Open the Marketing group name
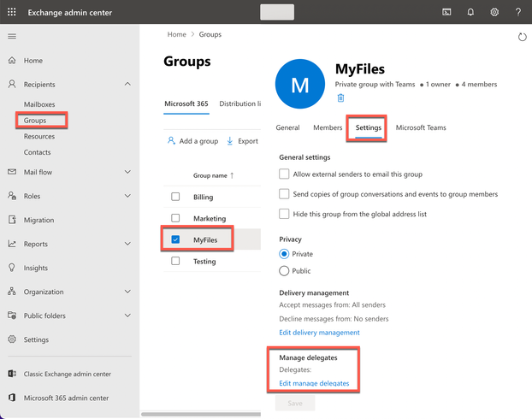Viewport: 532px width, 419px height. tap(210, 218)
